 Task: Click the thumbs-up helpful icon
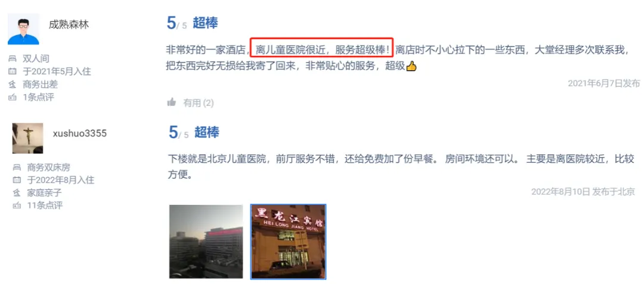click(x=172, y=102)
